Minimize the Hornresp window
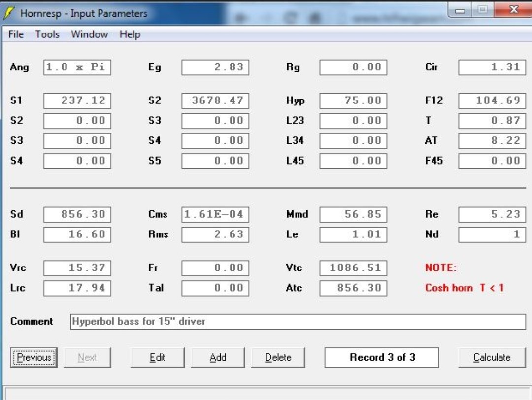Viewport: 532px width, 400px height. 460,10
